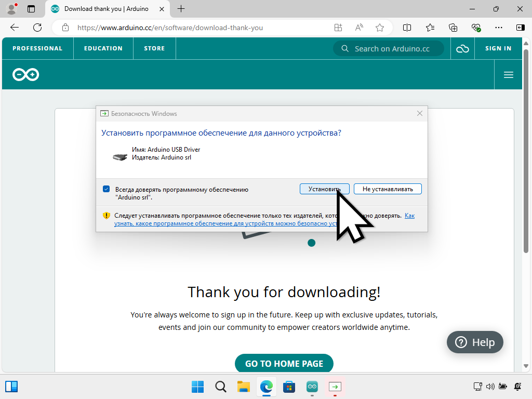Click the page vertical scrollbar thumb
The width and height of the screenshot is (532, 399).
pos(526,151)
